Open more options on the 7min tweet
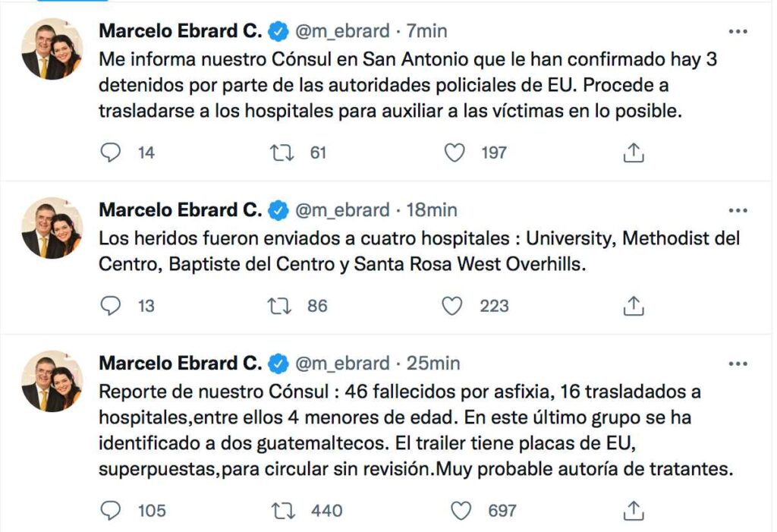 (x=738, y=32)
